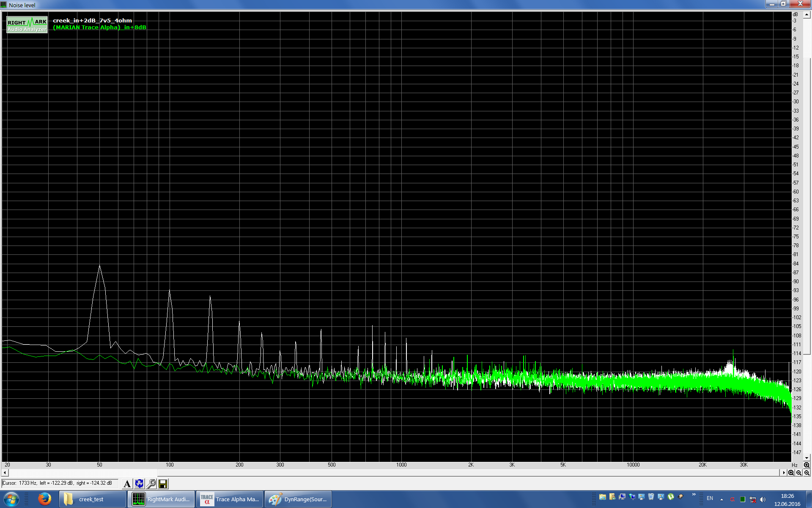Open the Windows Start button

pos(11,499)
